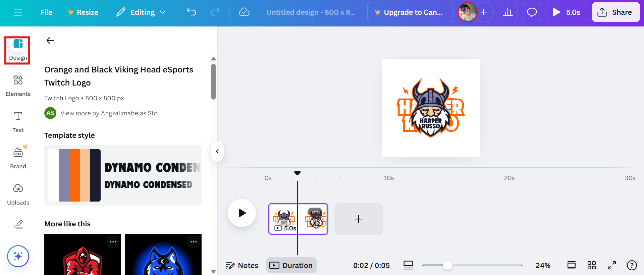644x275 pixels.
Task: Undo the last action
Action: tap(192, 12)
